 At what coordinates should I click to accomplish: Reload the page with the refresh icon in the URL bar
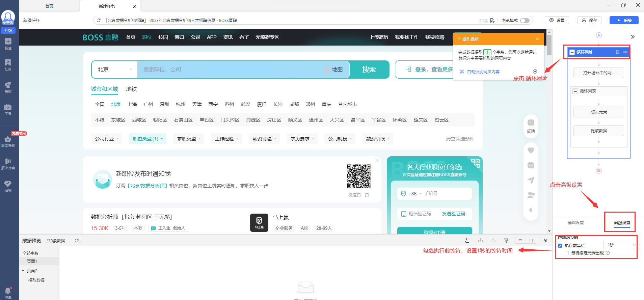point(99,20)
